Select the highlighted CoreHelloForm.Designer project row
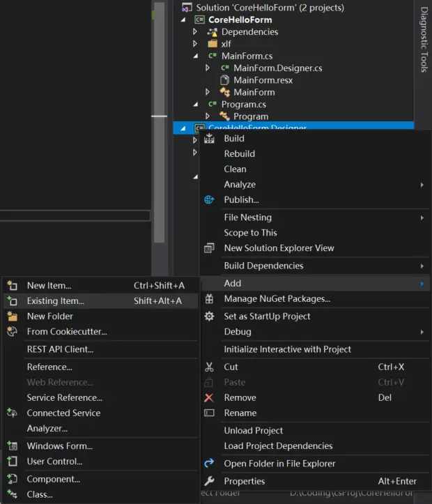432x504 pixels. (293, 127)
